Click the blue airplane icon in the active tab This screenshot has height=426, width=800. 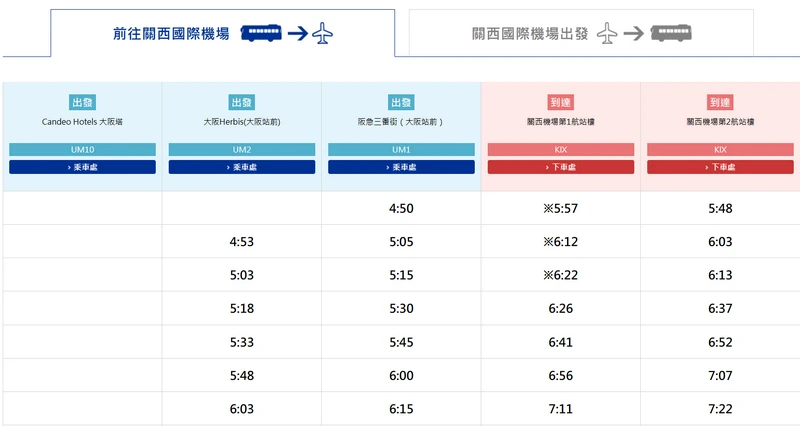[322, 34]
